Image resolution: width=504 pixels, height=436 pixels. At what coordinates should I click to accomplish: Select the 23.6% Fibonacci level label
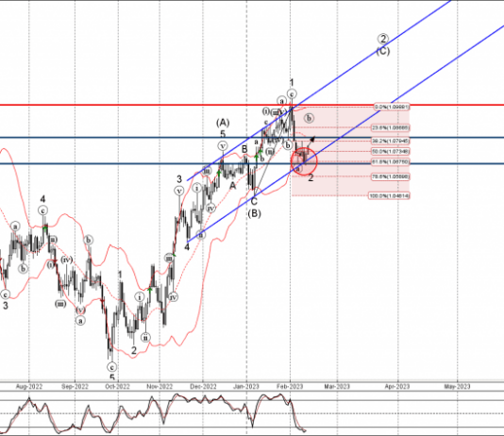[391, 128]
